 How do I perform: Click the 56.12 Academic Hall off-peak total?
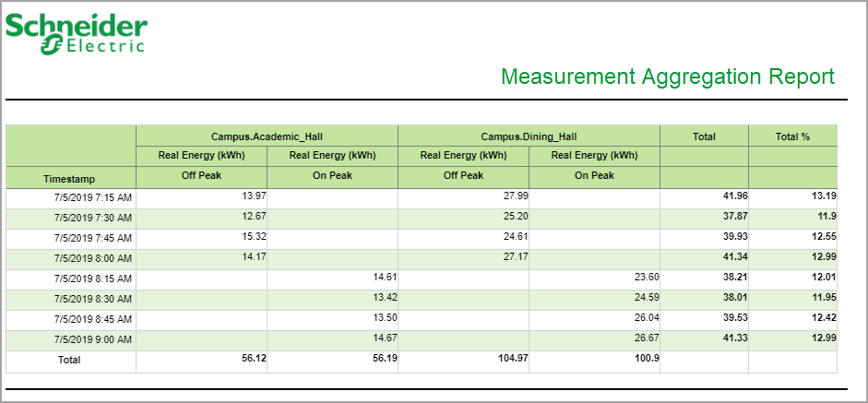click(253, 358)
